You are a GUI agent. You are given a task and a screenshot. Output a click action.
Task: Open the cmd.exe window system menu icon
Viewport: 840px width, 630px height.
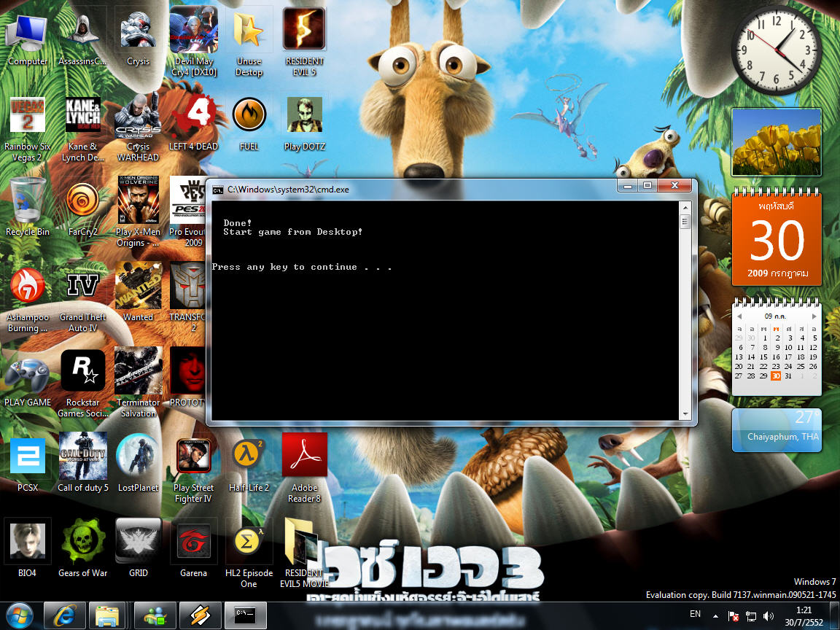(x=217, y=190)
